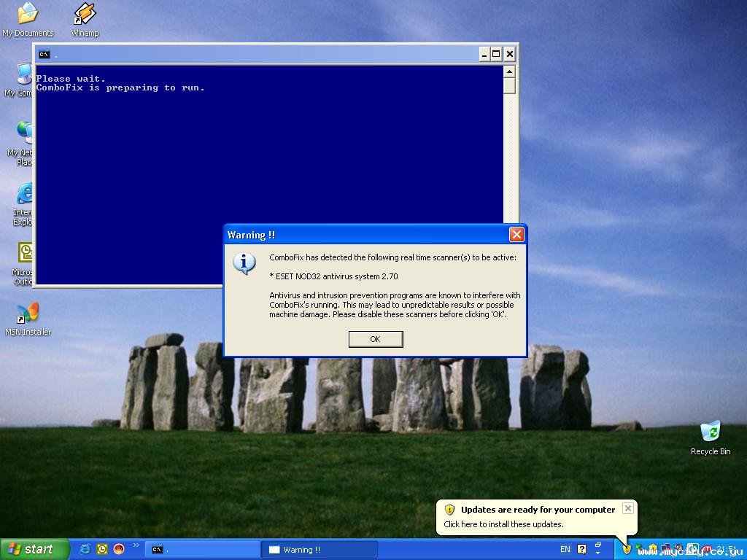The height and width of the screenshot is (560, 747).
Task: Click the Windows Update shield tray icon
Action: pyautogui.click(x=627, y=550)
